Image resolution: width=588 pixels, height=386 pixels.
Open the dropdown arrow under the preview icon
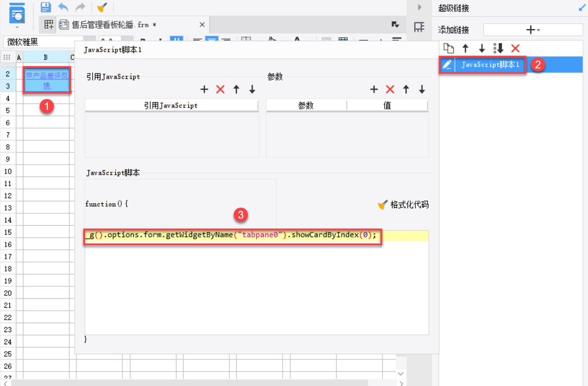(17, 27)
